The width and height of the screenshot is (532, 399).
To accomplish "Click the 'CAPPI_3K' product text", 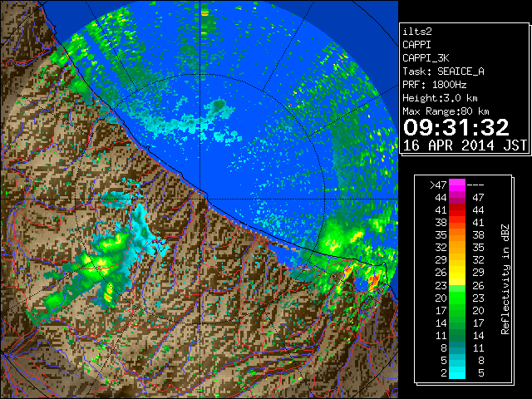I will [426, 58].
